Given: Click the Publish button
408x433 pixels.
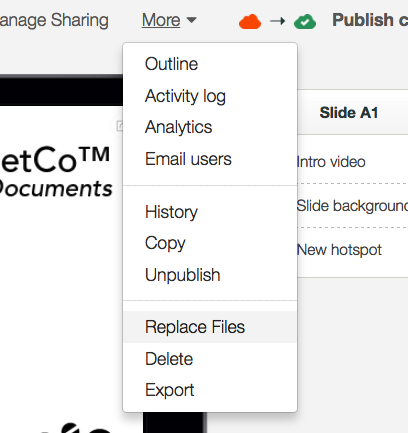Looking at the screenshot, I should (x=370, y=20).
